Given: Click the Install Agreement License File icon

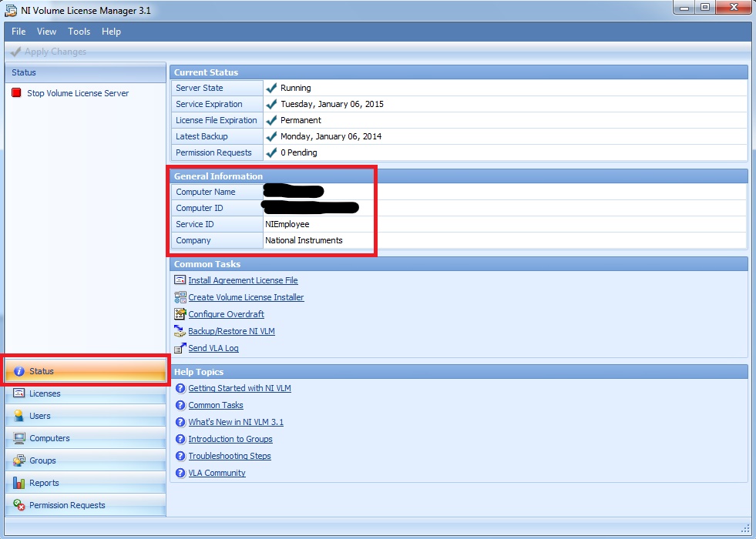Looking at the screenshot, I should click(x=180, y=280).
